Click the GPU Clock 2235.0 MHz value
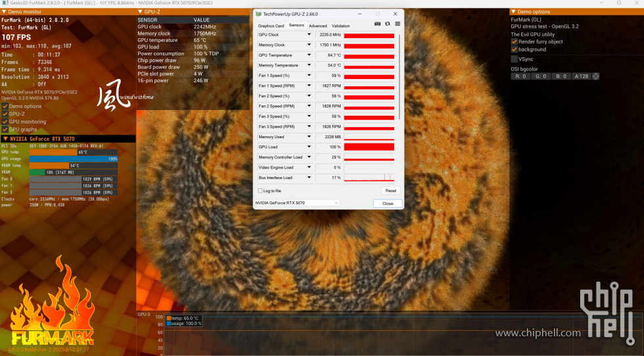644x356 pixels. coord(329,34)
